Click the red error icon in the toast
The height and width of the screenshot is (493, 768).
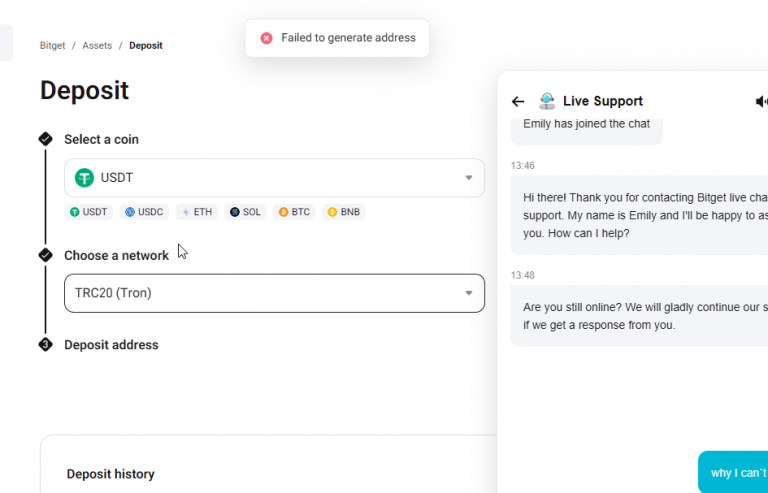tap(266, 38)
